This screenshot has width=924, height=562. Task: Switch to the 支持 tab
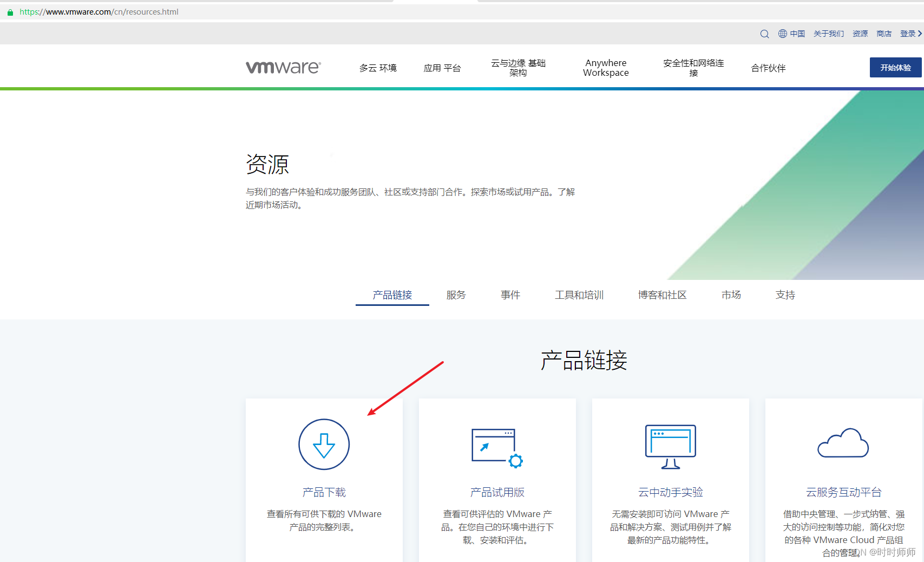(x=785, y=295)
